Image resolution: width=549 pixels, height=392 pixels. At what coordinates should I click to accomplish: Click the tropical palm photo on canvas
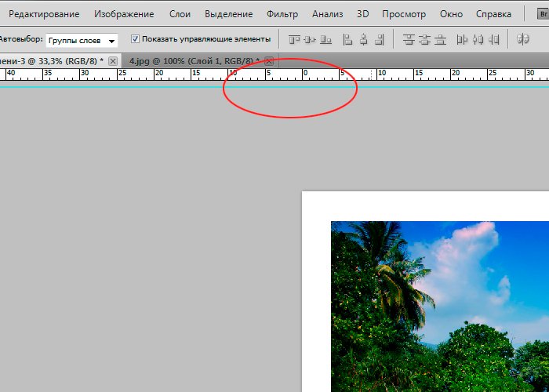click(439, 306)
